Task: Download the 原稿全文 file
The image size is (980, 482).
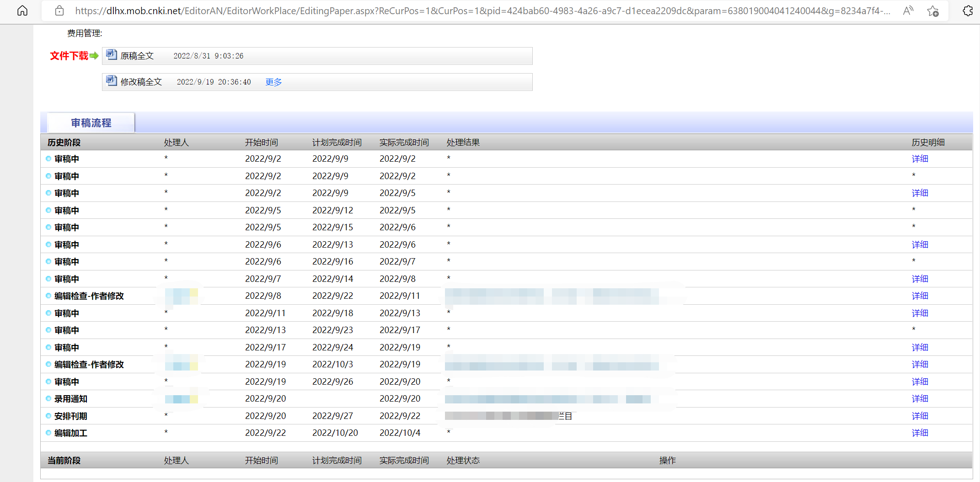Action: click(137, 56)
